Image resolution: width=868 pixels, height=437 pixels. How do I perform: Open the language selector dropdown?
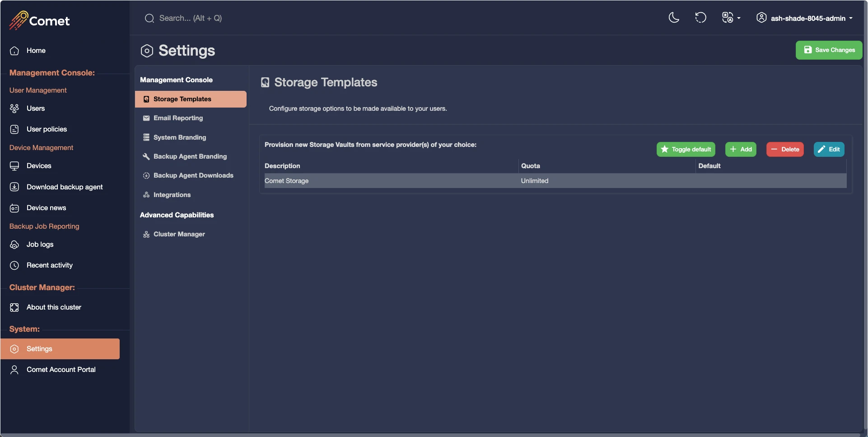pyautogui.click(x=731, y=18)
